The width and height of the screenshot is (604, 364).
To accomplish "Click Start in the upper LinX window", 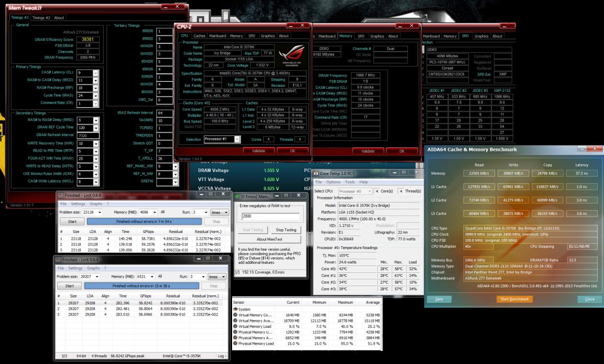I will click(x=72, y=222).
